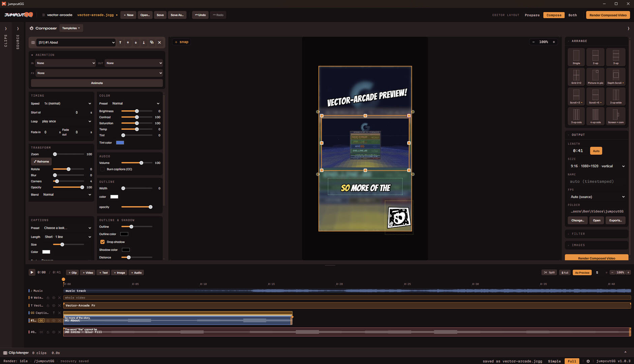Screen dimensions: 634x364
Task: Open the settings gear in the status bar
Action: click(x=588, y=361)
